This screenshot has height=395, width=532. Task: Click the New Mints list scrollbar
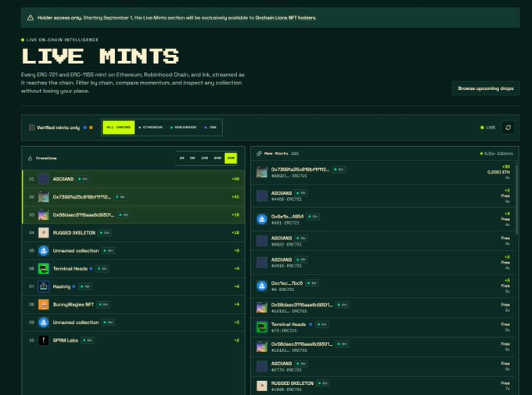click(x=516, y=199)
